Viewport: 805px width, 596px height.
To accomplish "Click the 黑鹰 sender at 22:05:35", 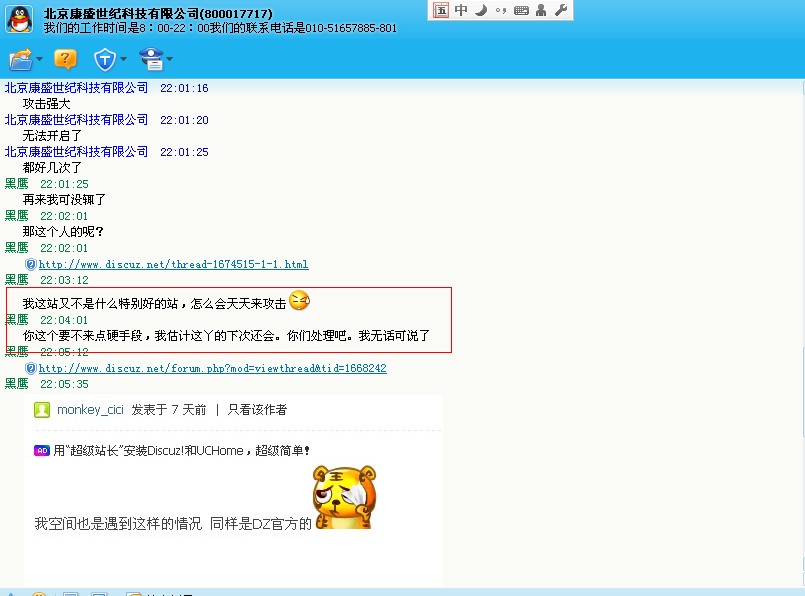I will click(x=16, y=384).
